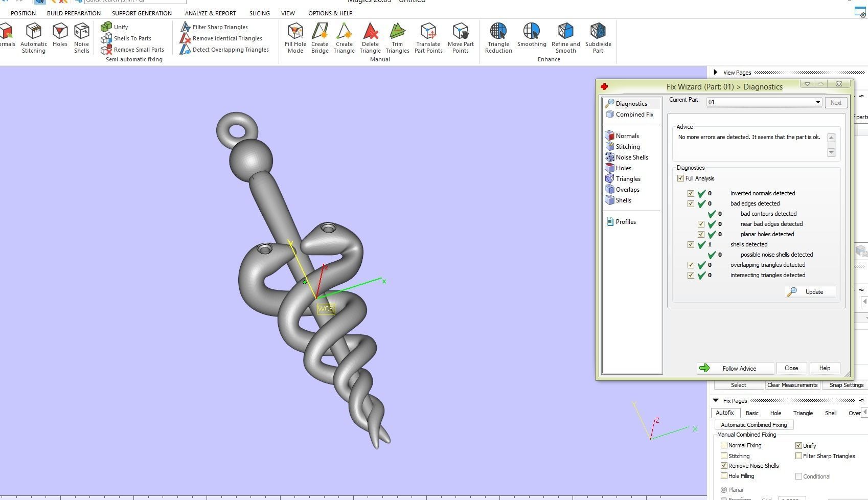Enable the Stitching checkbox
This screenshot has height=500, width=868.
724,456
